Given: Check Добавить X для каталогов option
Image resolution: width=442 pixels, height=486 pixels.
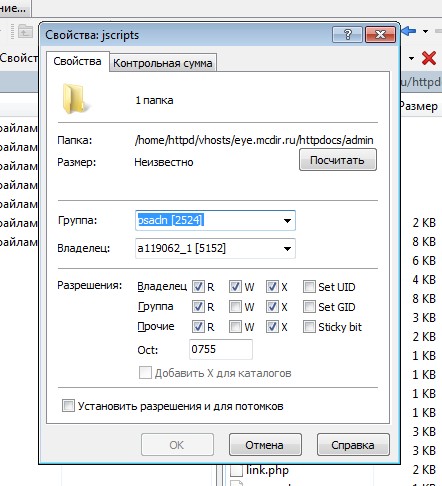Looking at the screenshot, I should (145, 373).
